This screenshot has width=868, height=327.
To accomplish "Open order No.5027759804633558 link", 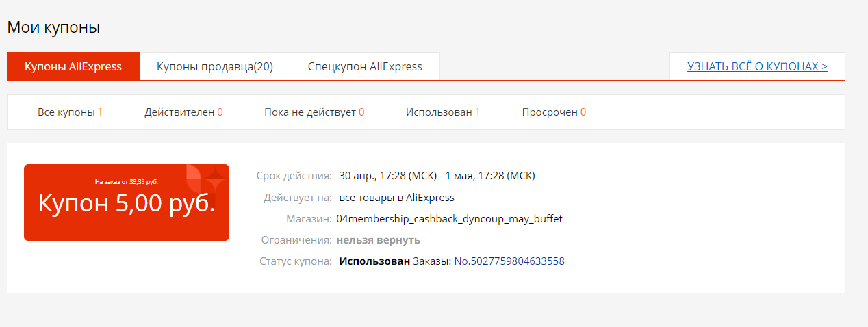I will point(509,261).
